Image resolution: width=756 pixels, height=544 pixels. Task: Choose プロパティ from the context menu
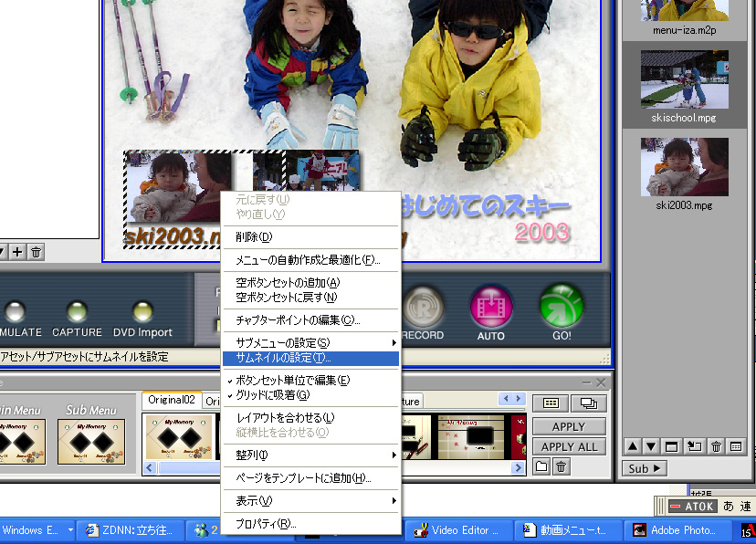[265, 524]
